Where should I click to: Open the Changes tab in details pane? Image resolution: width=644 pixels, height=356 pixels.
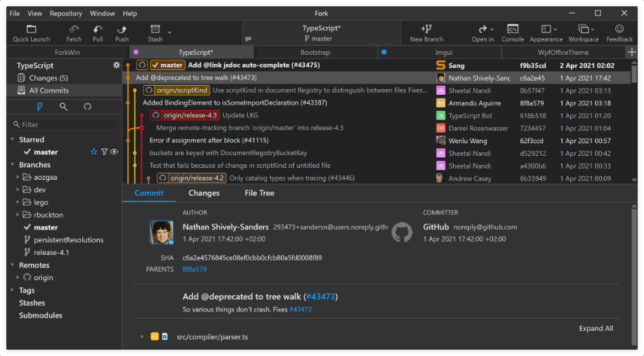[204, 193]
